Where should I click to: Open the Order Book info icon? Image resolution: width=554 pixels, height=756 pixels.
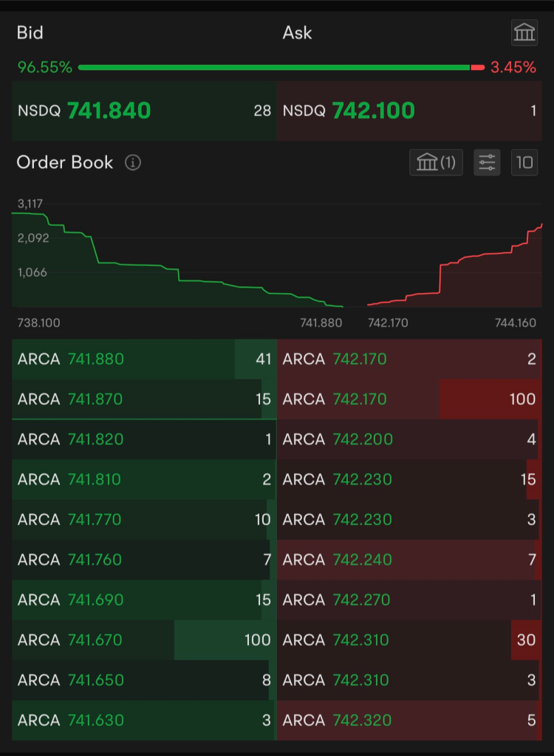[133, 162]
